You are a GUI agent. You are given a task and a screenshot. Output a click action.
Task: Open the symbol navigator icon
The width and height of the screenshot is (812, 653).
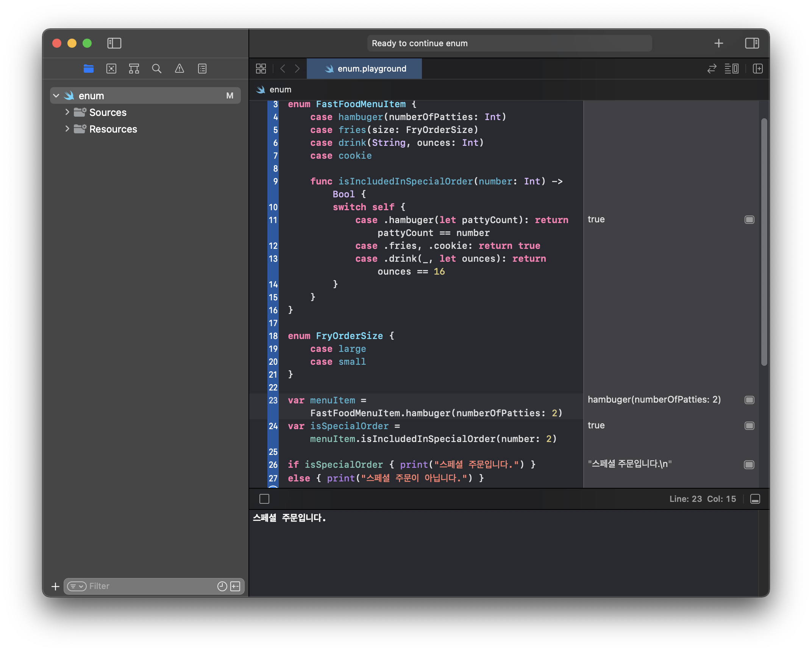coord(134,69)
